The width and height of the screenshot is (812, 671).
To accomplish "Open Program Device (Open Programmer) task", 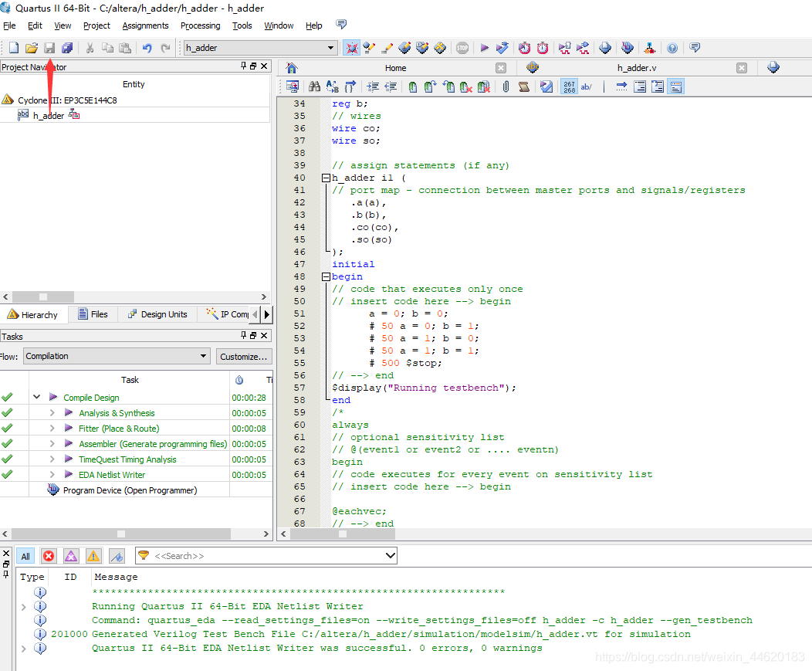I will coord(130,490).
